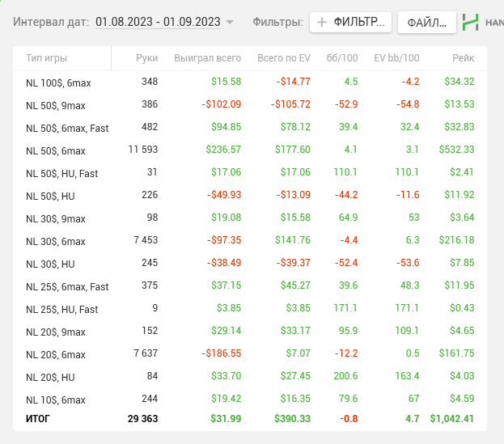Select the NL 25$, HU, Fast row
Image resolution: width=504 pixels, height=444 pixels.
(250, 309)
